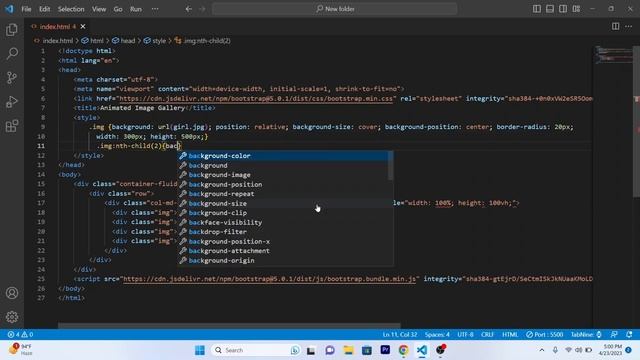Screen dimensions: 640x360
Task: Expand the overflow menu ellipsis in menu bar
Action: tap(155, 9)
